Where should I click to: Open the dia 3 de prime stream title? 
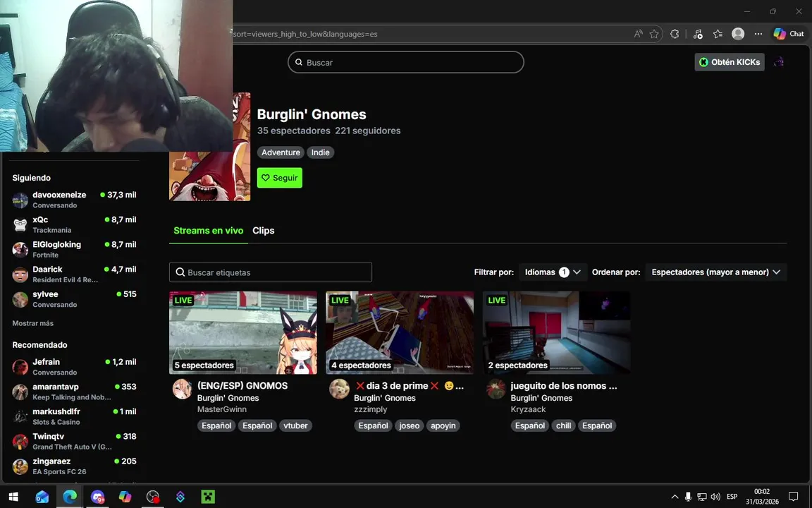409,386
